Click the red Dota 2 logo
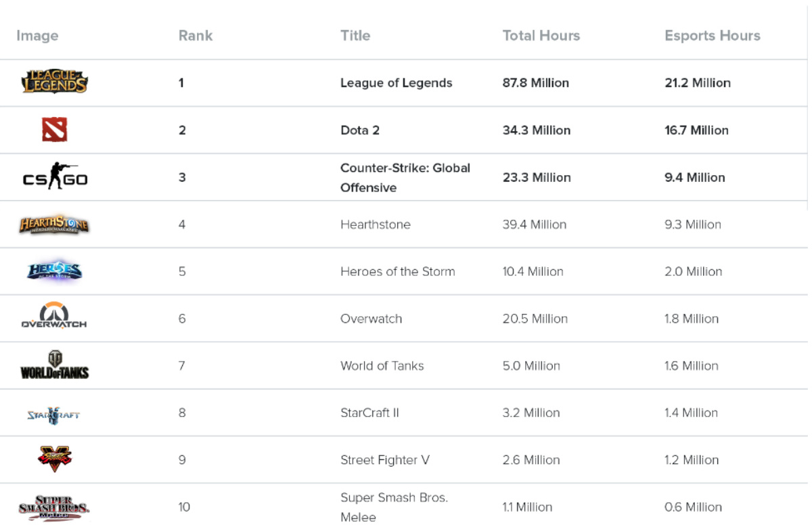The height and width of the screenshot is (529, 812). point(54,130)
